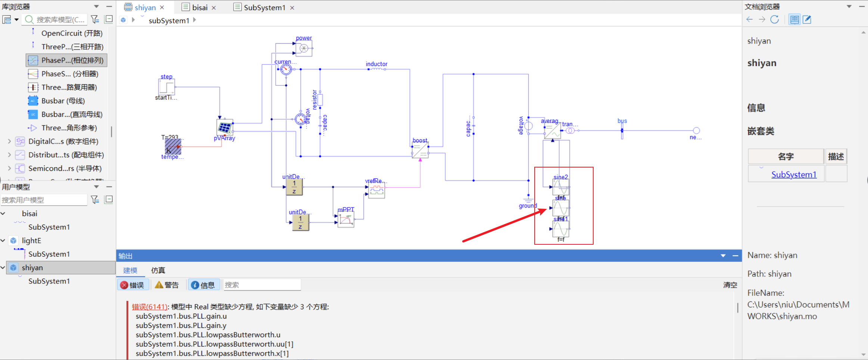The image size is (868, 360).
Task: Collapse the shiyan user model node
Action: coord(3,267)
